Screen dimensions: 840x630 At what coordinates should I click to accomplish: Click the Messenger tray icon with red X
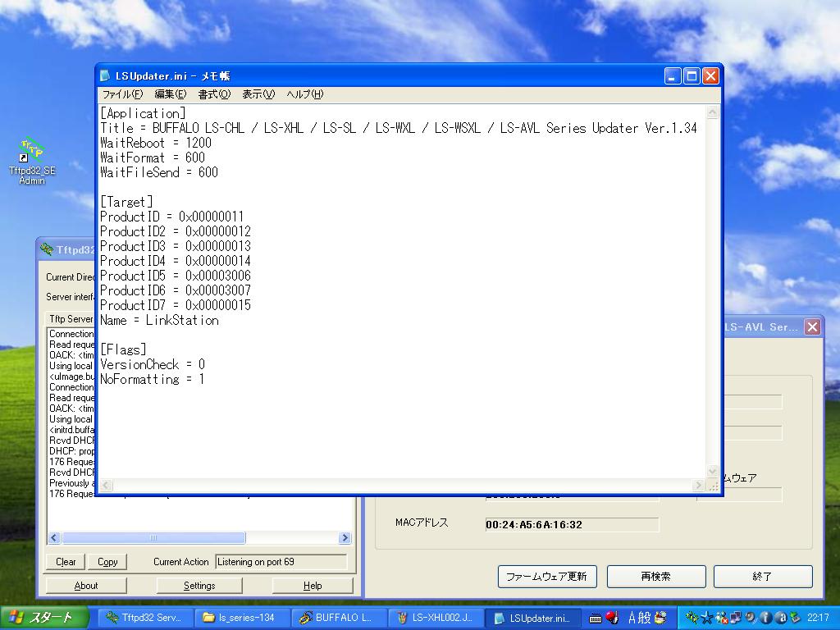click(721, 618)
